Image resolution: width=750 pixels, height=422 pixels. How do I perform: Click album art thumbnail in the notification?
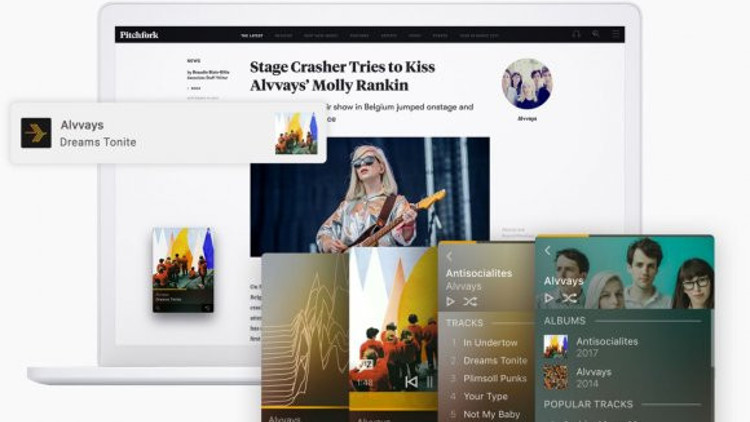coord(296,133)
